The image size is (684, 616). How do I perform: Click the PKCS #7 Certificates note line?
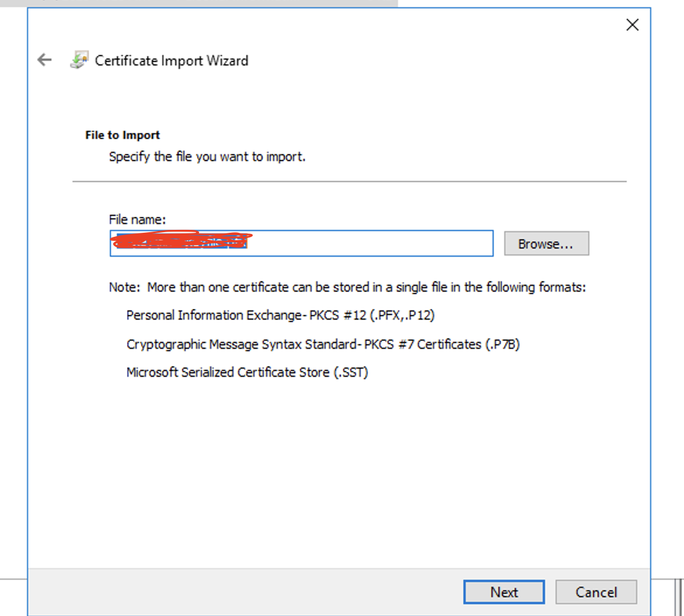coord(323,344)
